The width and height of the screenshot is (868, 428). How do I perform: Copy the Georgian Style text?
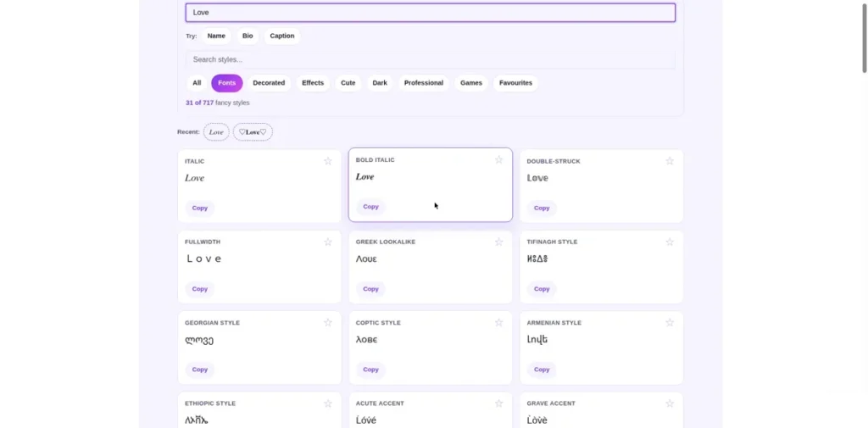(200, 370)
